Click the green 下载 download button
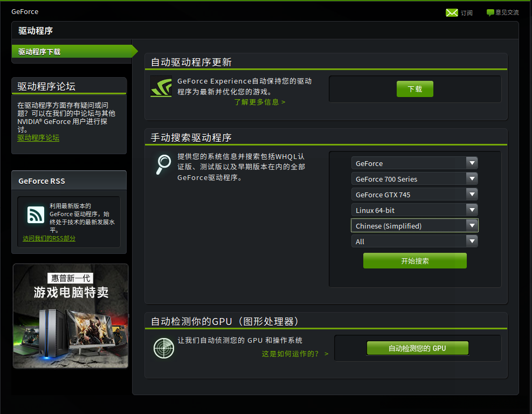 click(414, 89)
